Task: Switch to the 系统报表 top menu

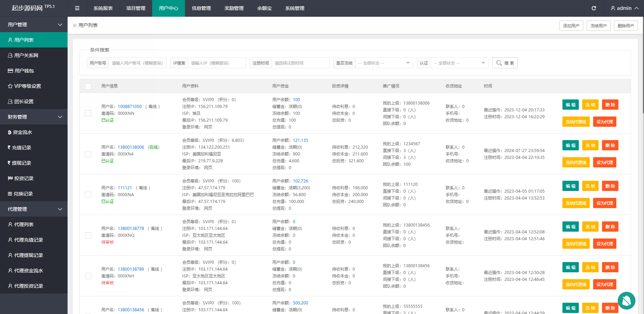Action: [103, 8]
